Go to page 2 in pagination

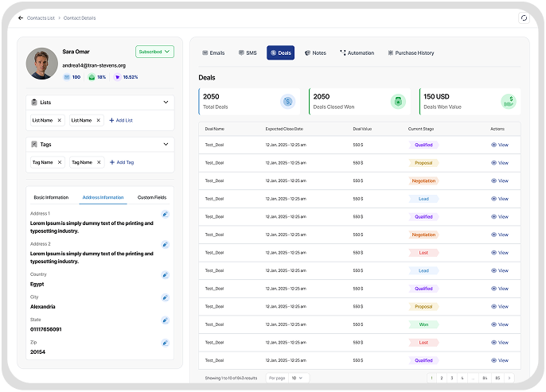[441, 378]
